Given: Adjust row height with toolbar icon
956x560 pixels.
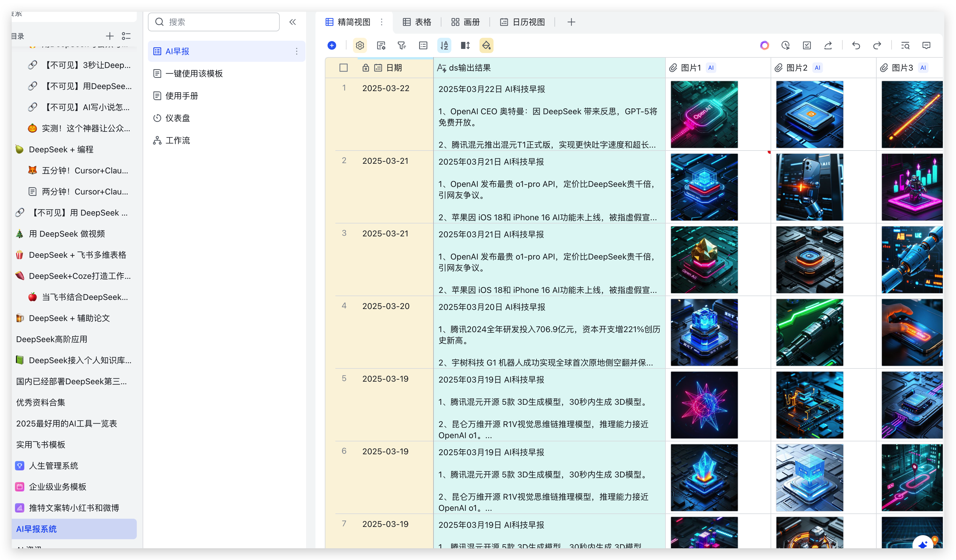Looking at the screenshot, I should [x=465, y=45].
